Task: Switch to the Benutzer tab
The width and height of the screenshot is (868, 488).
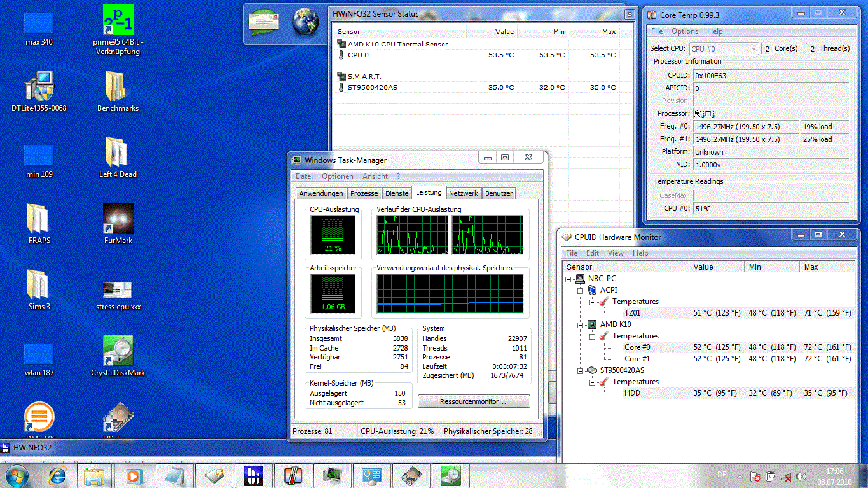Action: (499, 193)
